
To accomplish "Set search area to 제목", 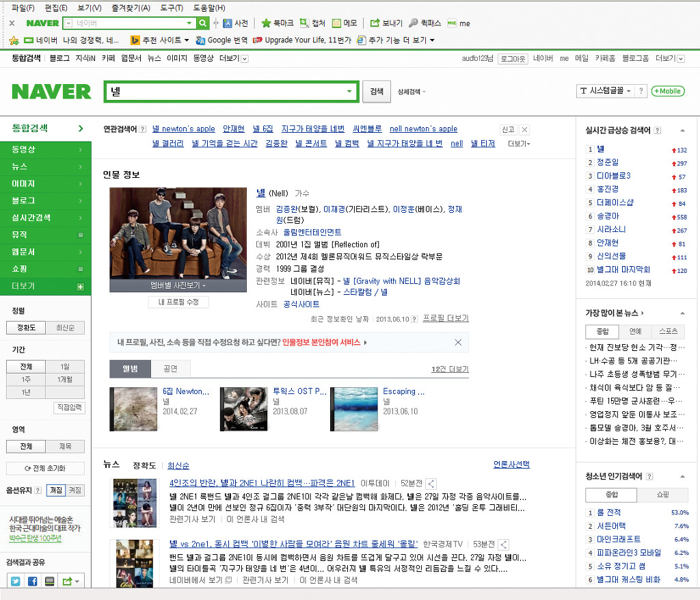I will [65, 447].
